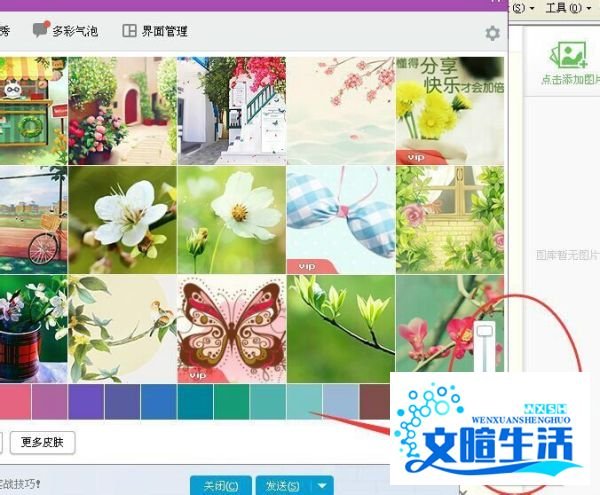The width and height of the screenshot is (600, 495).
Task: Pick the royal blue color swatch
Action: 159,402
